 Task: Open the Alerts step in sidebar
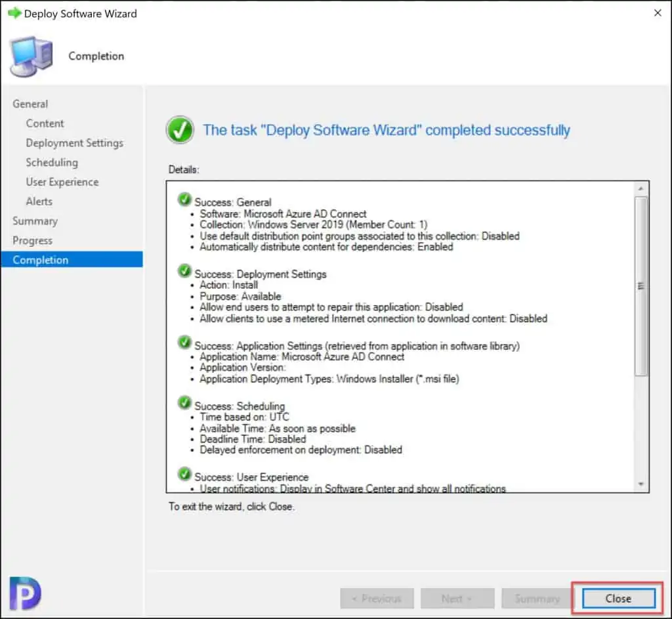tap(39, 202)
